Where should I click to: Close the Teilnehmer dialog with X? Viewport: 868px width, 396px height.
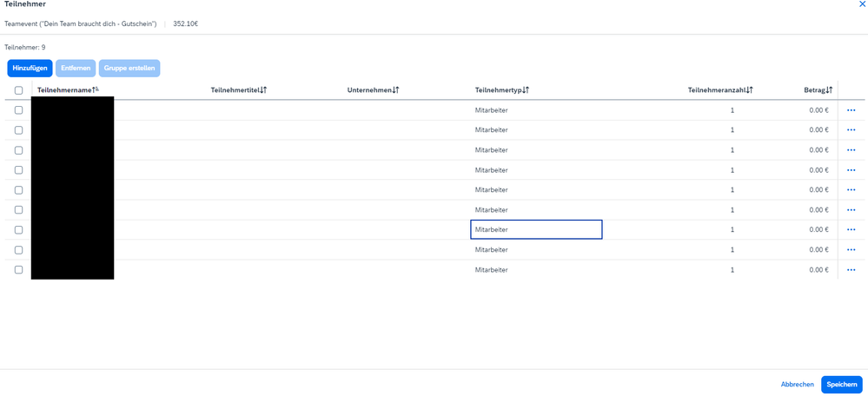pos(865,3)
